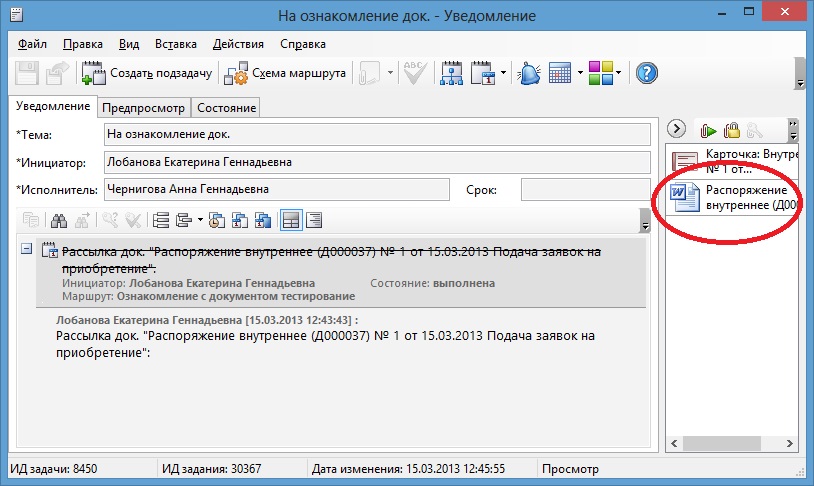Click the binoculars find icon
This screenshot has width=814, height=486.
pyautogui.click(x=58, y=220)
